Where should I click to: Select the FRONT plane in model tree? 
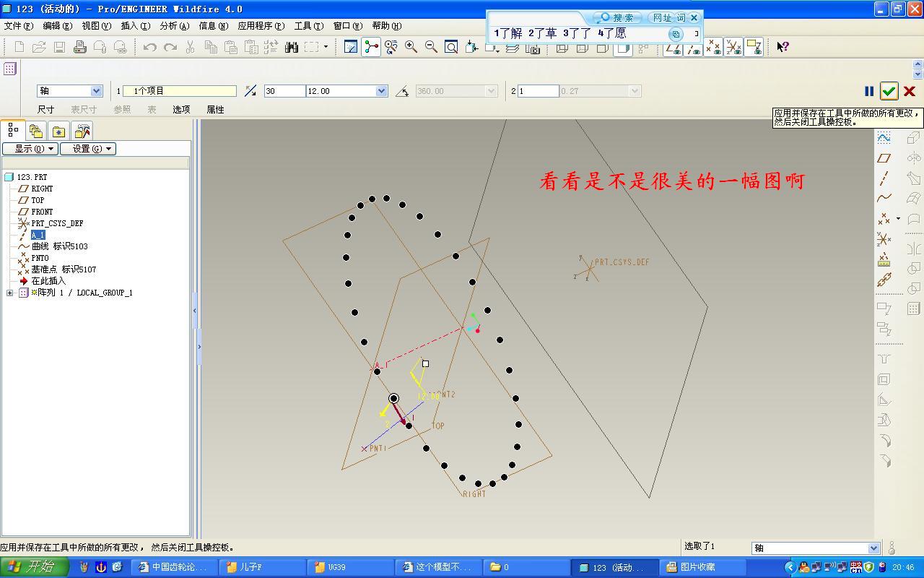pyautogui.click(x=41, y=212)
